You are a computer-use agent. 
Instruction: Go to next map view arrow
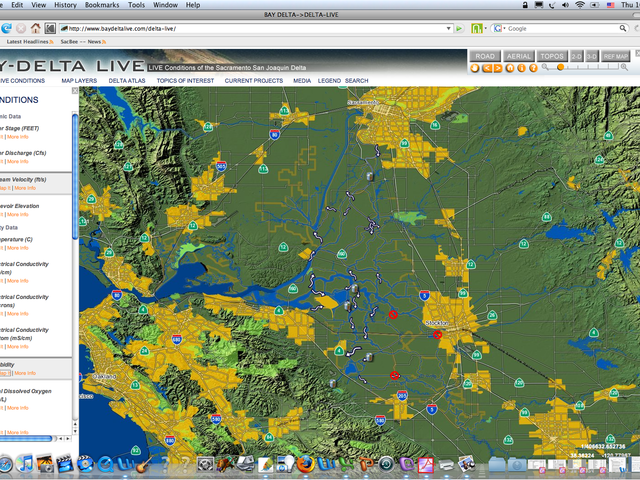(498, 68)
